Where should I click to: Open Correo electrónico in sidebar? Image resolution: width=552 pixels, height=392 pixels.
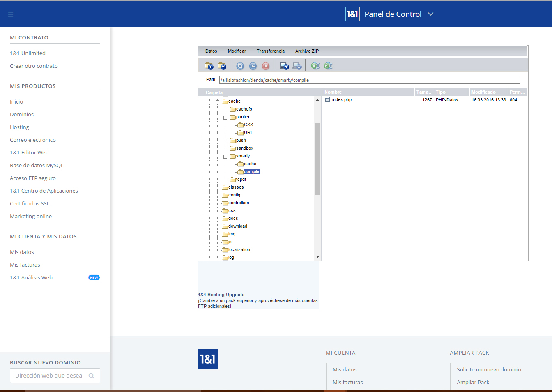(33, 140)
